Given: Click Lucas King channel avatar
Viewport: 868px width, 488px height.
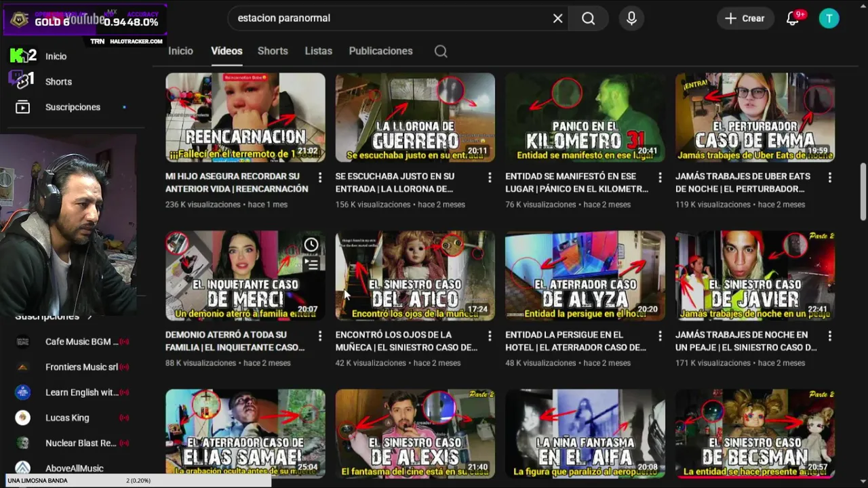Looking at the screenshot, I should pos(23,418).
